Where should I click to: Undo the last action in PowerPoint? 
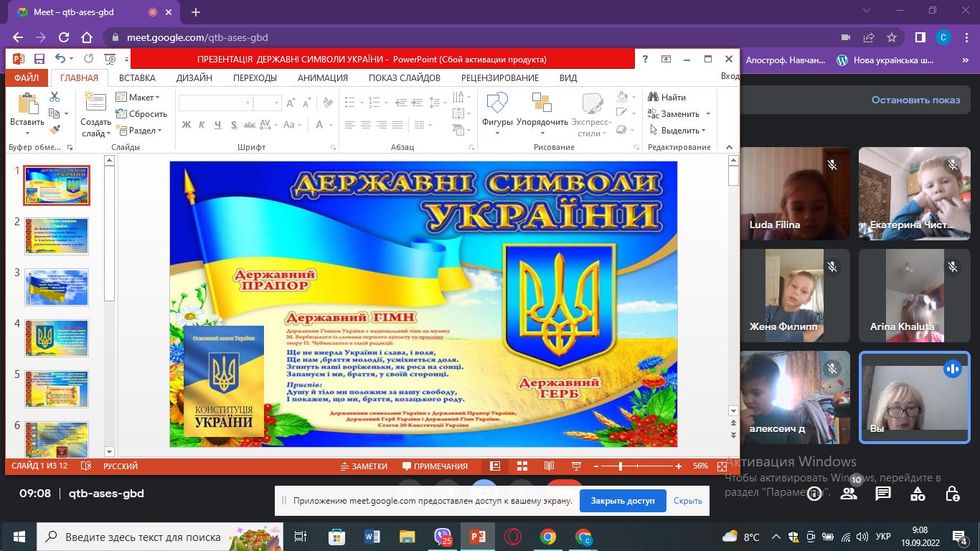60,60
